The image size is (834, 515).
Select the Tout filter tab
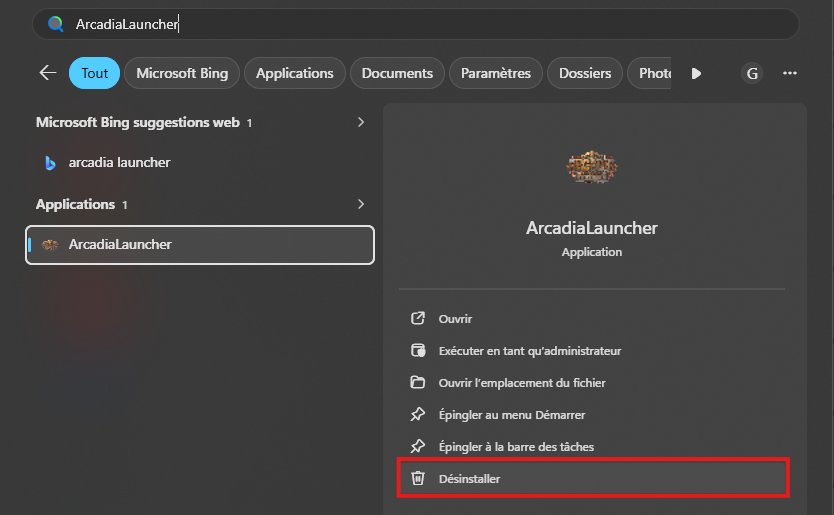tap(95, 73)
